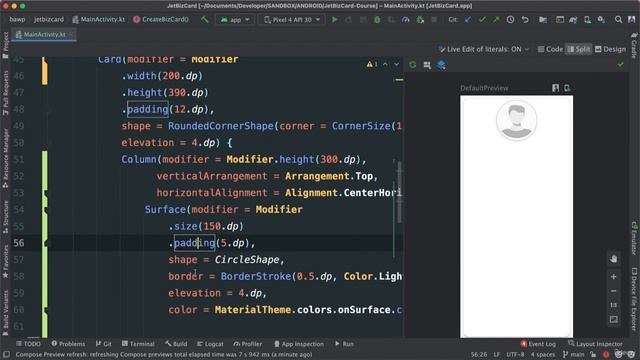This screenshot has height=360, width=640.
Task: Start debugging with the green bug icon
Action: (377, 19)
